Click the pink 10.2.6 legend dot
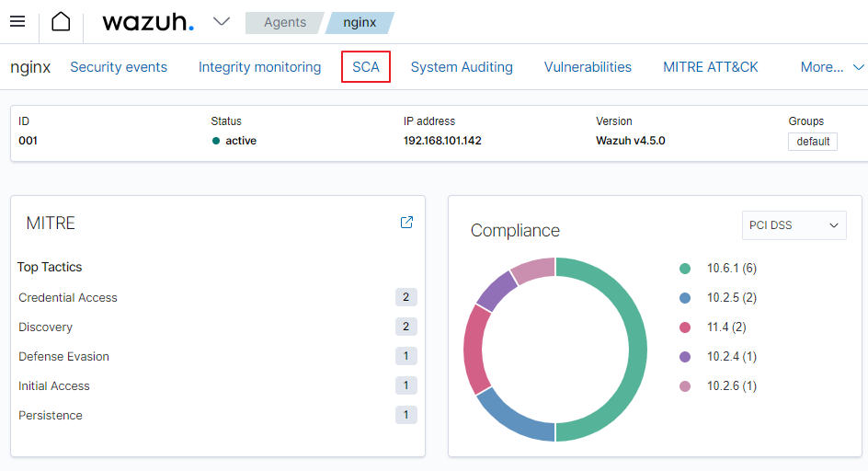The image size is (868, 471). [685, 386]
